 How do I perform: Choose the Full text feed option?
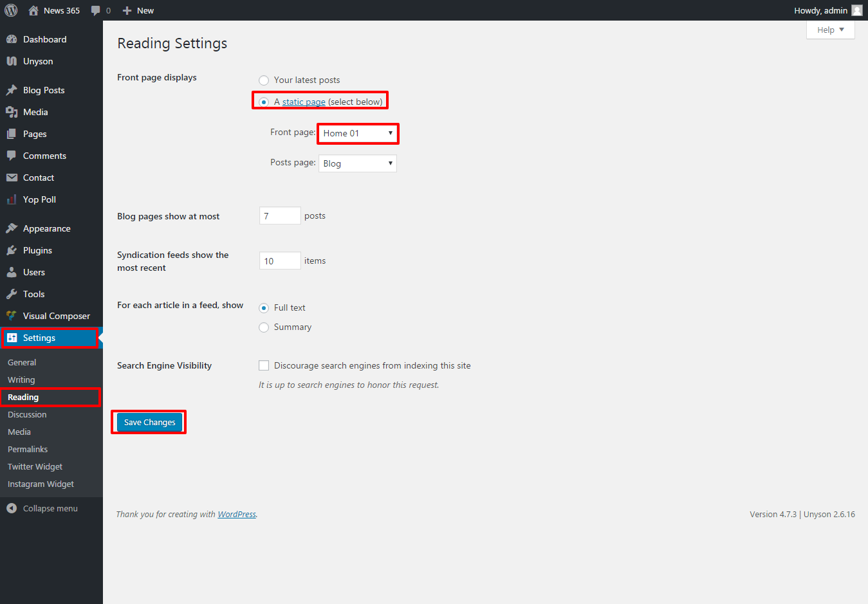(x=264, y=308)
